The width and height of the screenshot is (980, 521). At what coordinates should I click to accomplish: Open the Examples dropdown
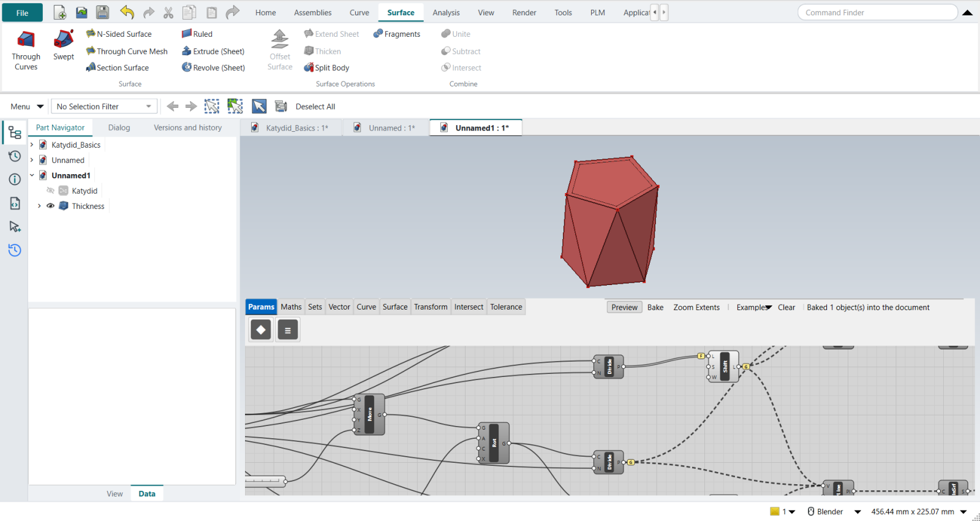pos(754,307)
